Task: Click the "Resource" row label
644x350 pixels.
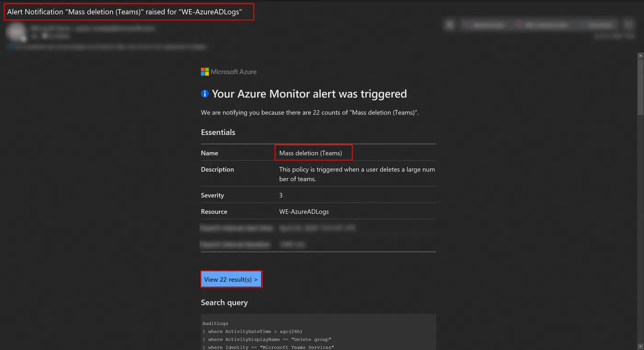Action: 214,212
